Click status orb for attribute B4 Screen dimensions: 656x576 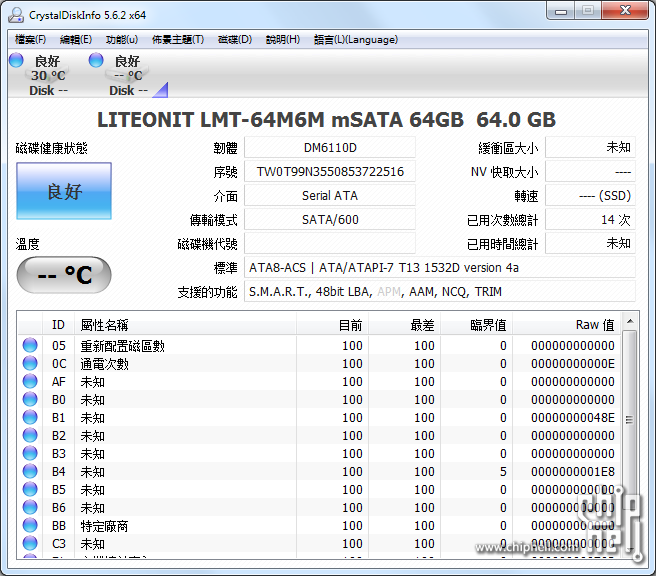point(30,471)
